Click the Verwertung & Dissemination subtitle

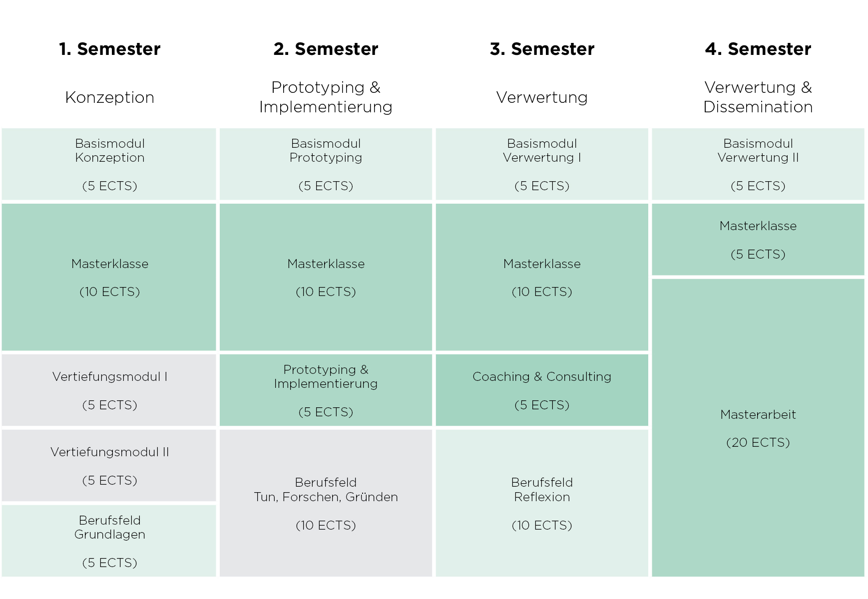758,97
